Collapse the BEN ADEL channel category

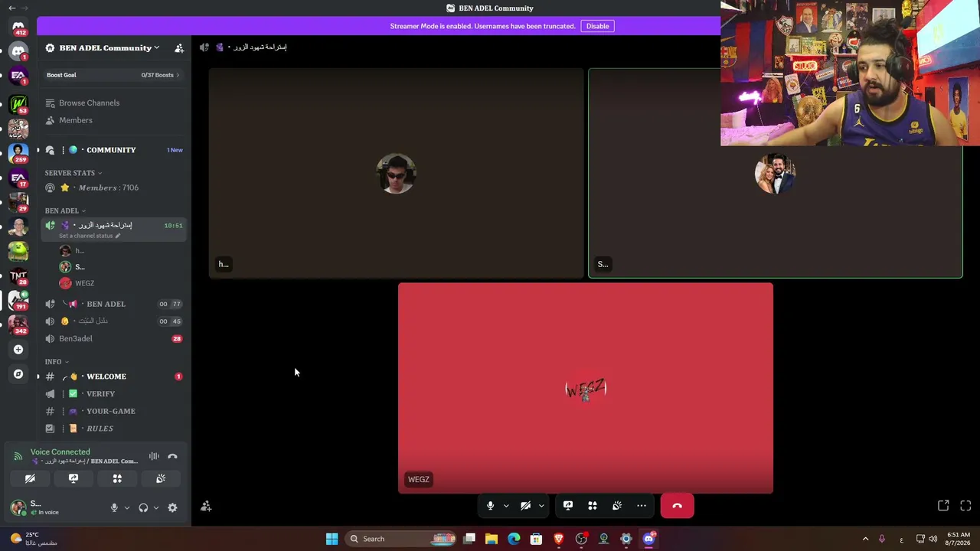(x=65, y=210)
